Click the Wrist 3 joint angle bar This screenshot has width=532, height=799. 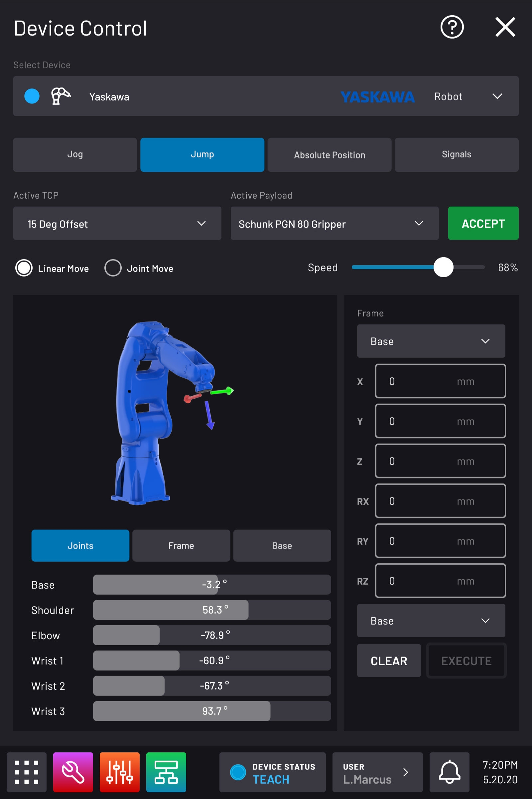pyautogui.click(x=212, y=711)
